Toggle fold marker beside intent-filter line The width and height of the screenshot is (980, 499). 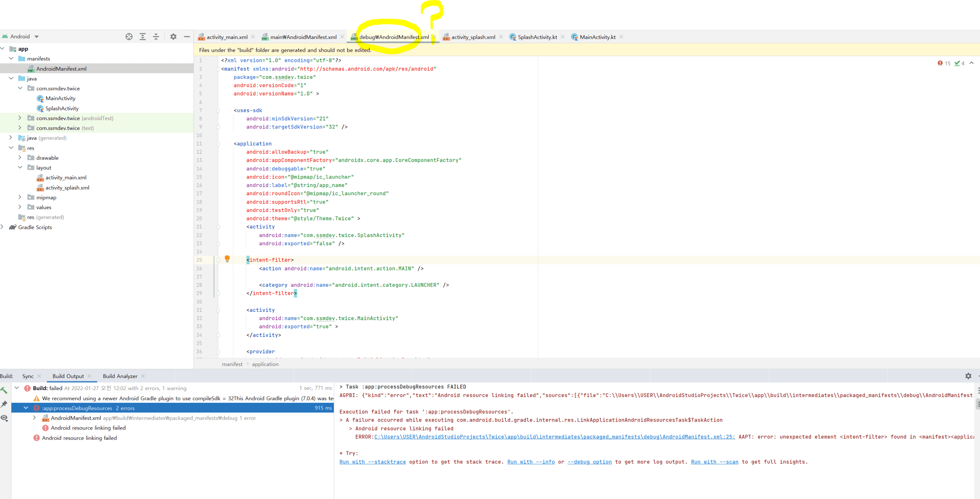tap(218, 260)
